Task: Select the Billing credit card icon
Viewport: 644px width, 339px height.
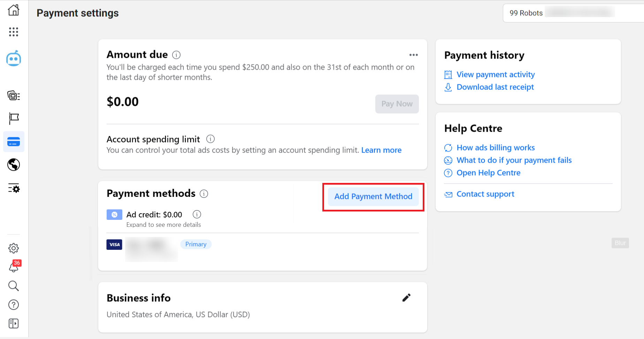Action: point(14,141)
